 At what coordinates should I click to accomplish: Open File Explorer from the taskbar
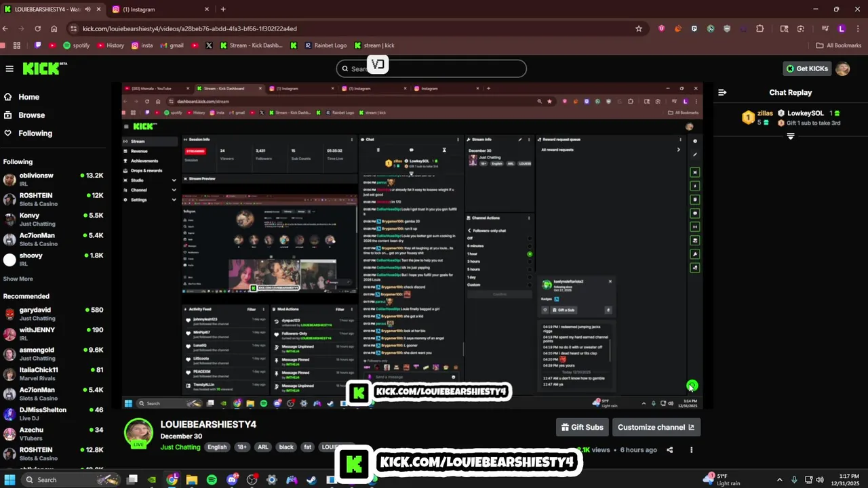192,480
